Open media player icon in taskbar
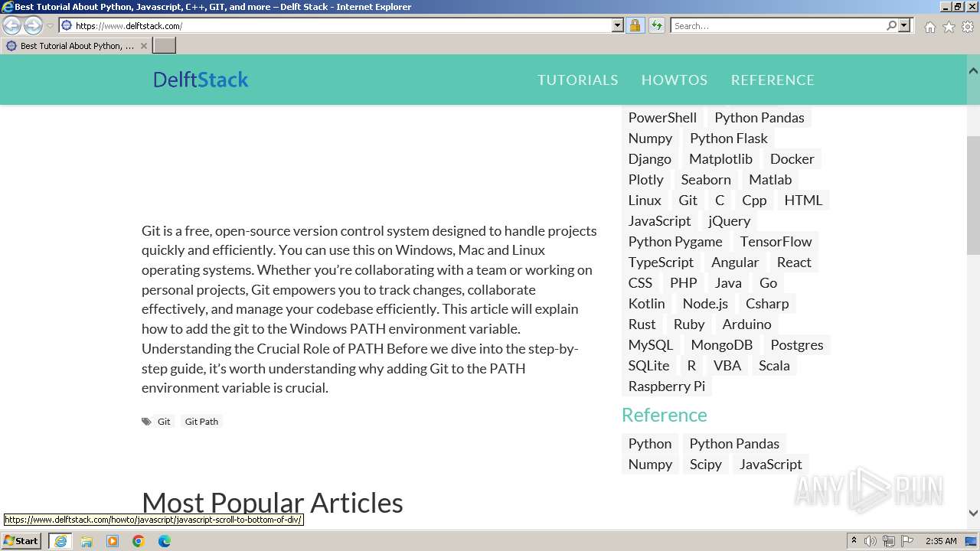Screen dimensions: 980x551 pyautogui.click(x=113, y=541)
